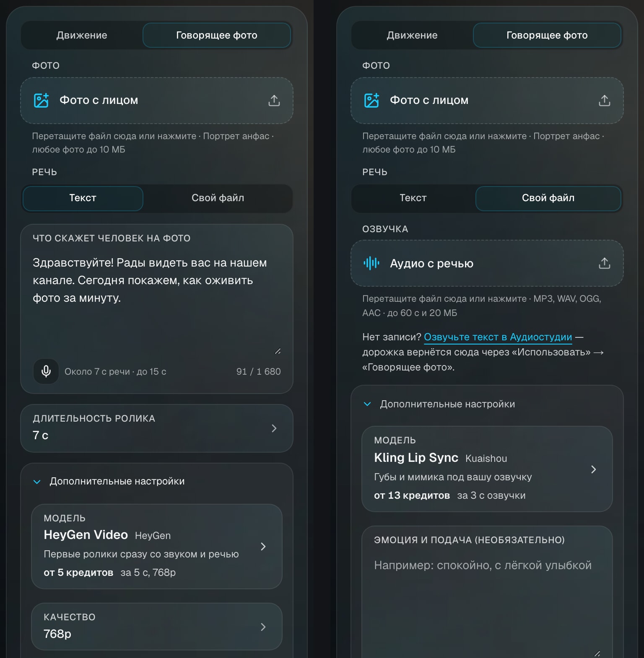This screenshot has height=658, width=644.
Task: Click the face photo image icon in left panel
Action: click(x=41, y=101)
